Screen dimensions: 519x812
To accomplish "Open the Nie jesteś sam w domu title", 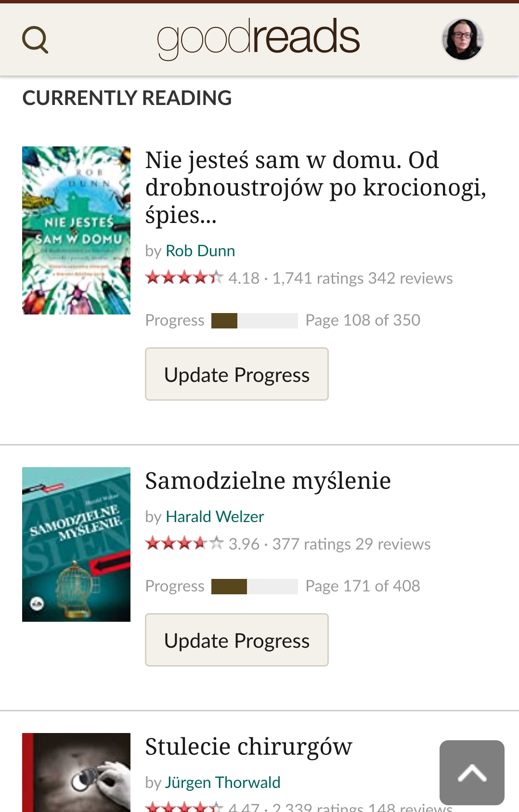I will coord(316,187).
